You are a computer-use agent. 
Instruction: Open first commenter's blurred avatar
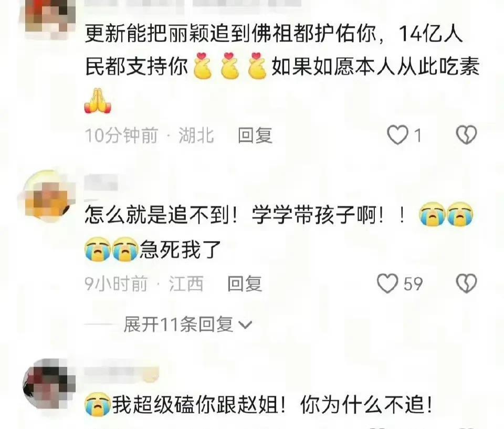[x=50, y=16]
